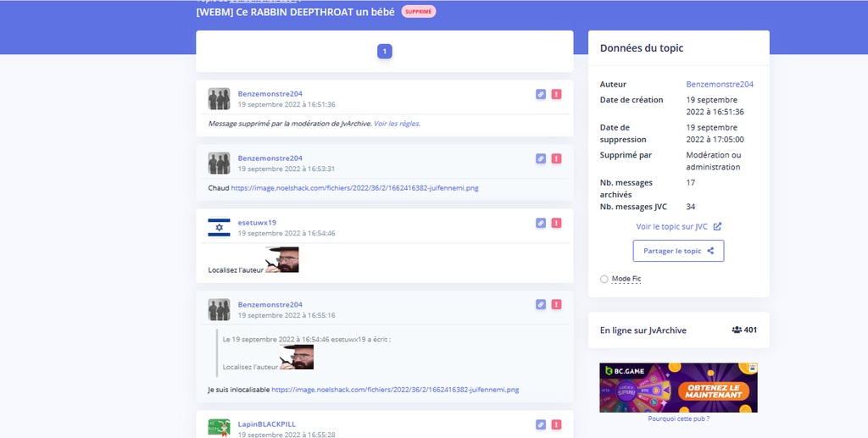The width and height of the screenshot is (868, 438).
Task: Click the Nb. messages JVC value 34
Action: click(x=690, y=207)
